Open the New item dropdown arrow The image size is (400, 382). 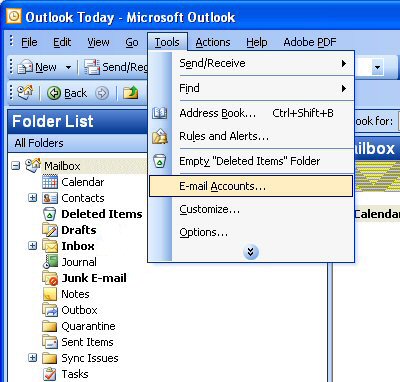(x=68, y=67)
